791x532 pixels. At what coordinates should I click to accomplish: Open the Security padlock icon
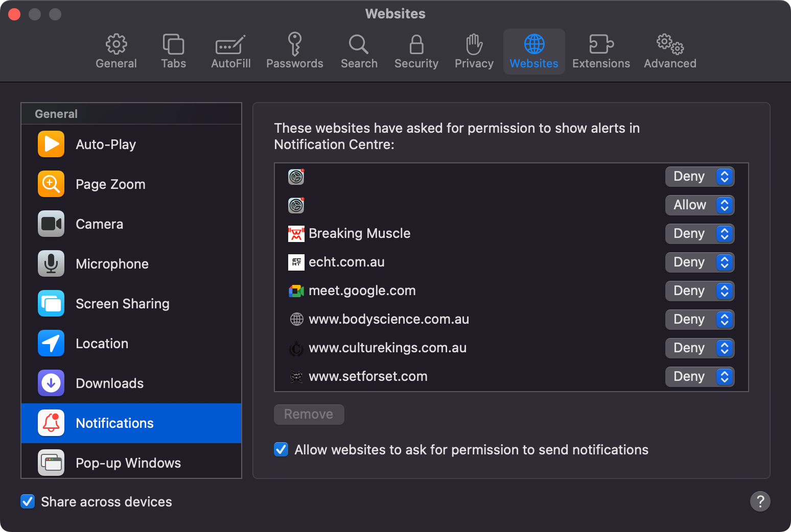pos(416,44)
